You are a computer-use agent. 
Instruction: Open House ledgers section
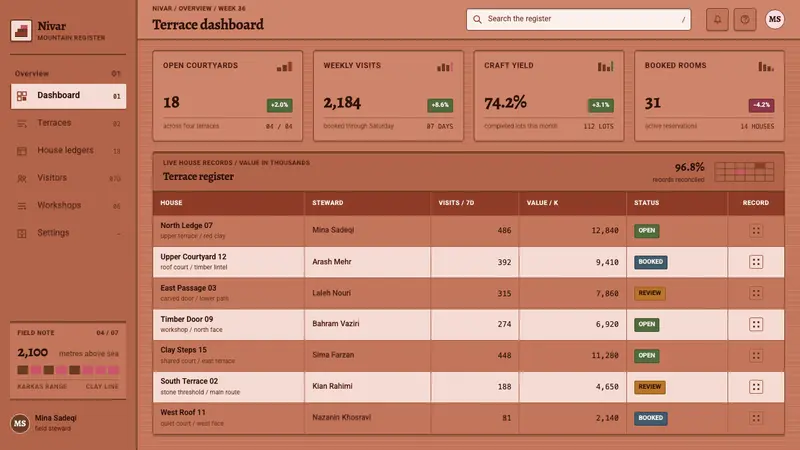[x=68, y=151]
